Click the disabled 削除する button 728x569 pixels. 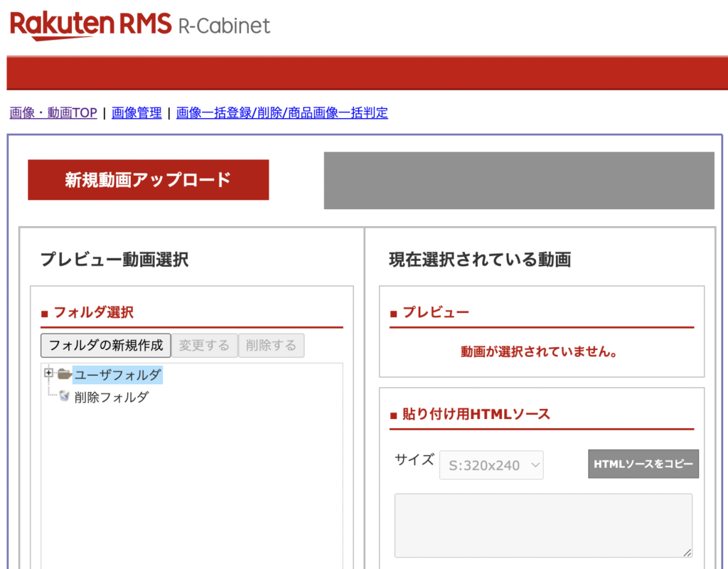271,345
